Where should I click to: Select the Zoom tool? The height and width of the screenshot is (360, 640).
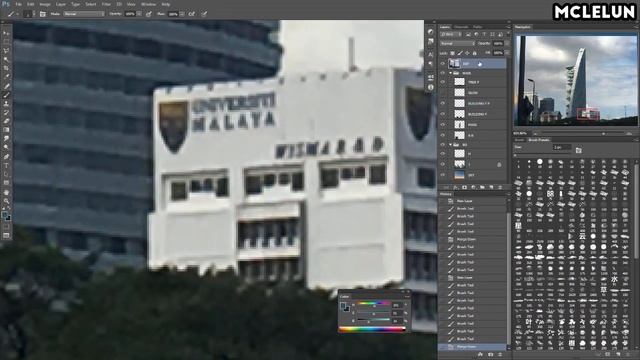[x=6, y=201]
